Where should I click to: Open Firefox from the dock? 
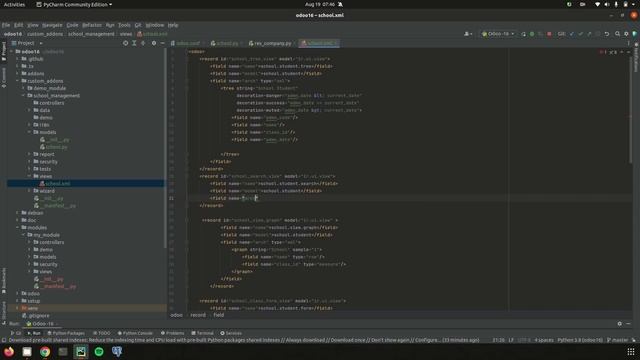[x=9, y=351]
